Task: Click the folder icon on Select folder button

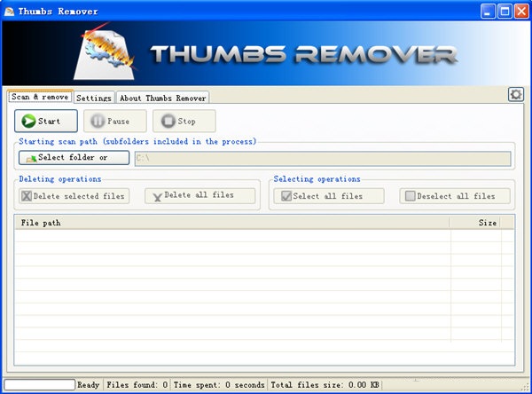Action: [x=31, y=158]
